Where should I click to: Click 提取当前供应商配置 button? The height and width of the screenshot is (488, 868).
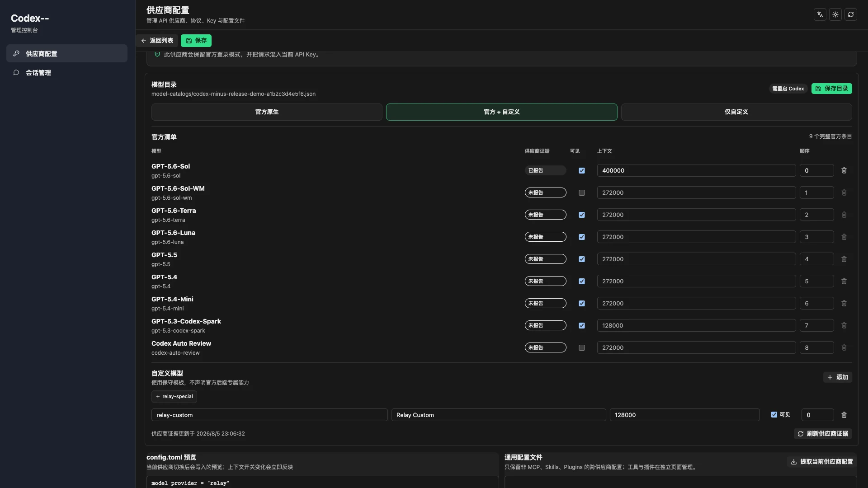[x=822, y=462]
